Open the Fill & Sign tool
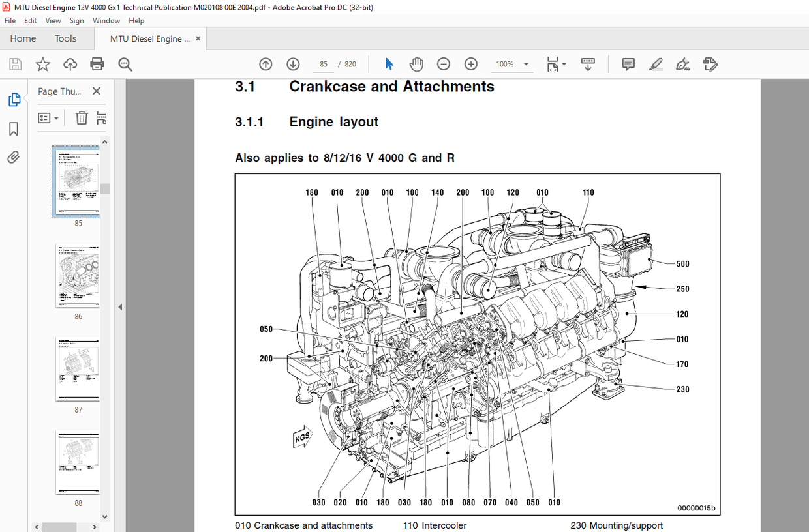Screen dimensions: 809x532 point(710,64)
